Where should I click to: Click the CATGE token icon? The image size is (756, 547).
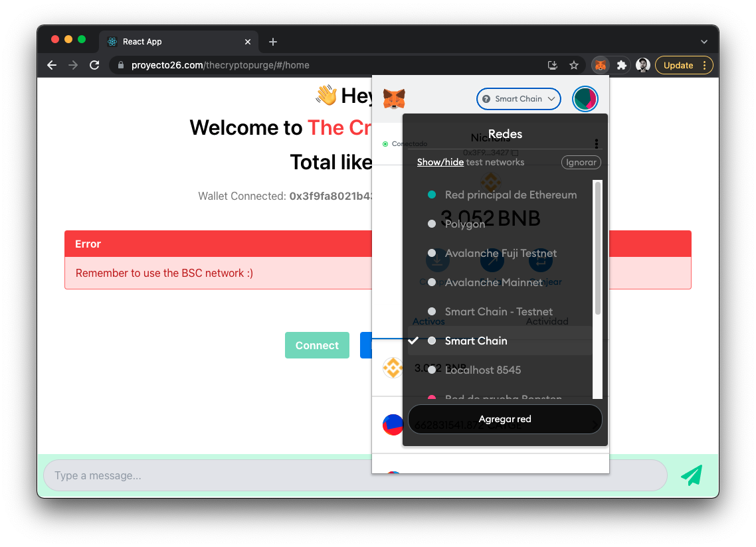click(393, 425)
